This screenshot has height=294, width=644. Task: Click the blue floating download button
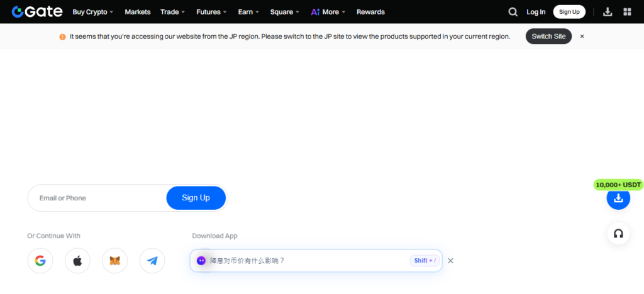coord(618,198)
